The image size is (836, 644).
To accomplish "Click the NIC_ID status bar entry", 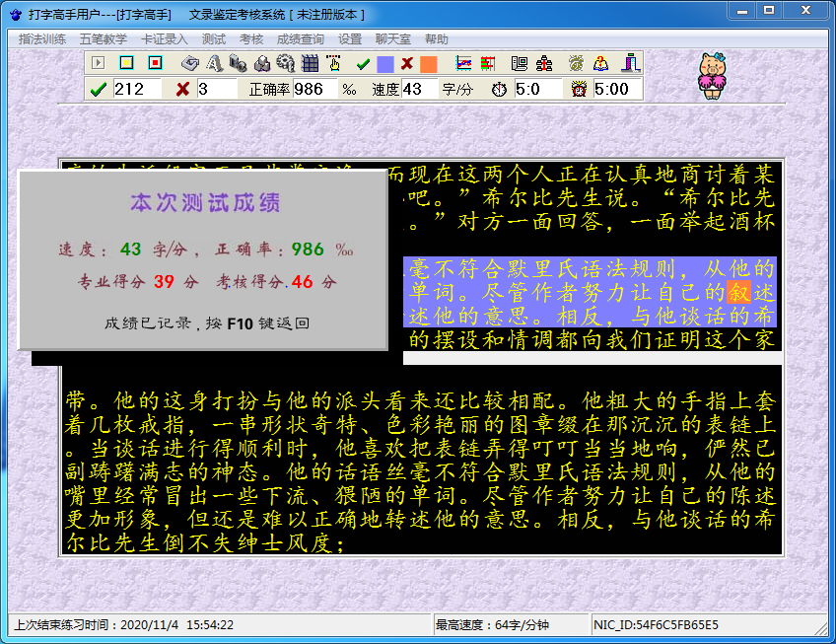I will click(x=656, y=625).
